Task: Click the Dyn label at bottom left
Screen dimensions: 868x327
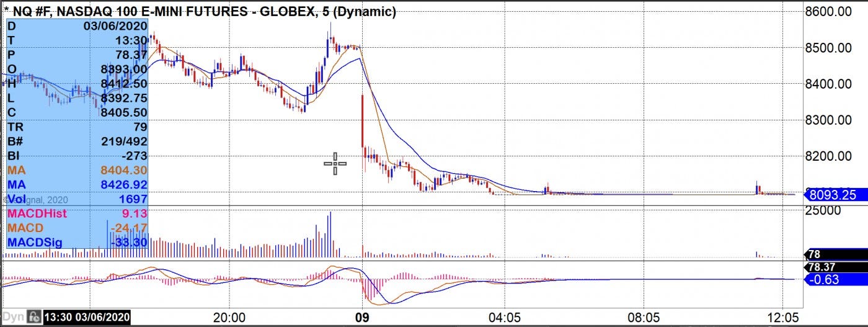Action: (x=14, y=317)
